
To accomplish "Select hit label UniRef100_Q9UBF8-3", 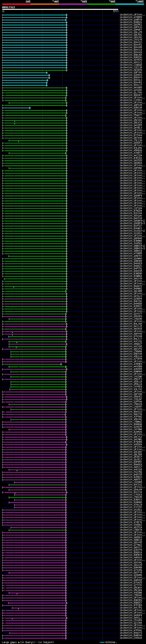I will pos(132,223).
